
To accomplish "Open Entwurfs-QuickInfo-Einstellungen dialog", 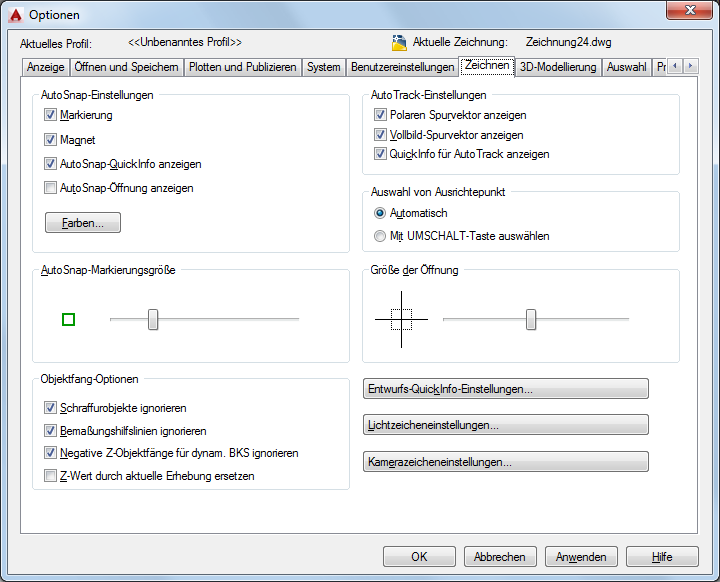I will tap(505, 389).
